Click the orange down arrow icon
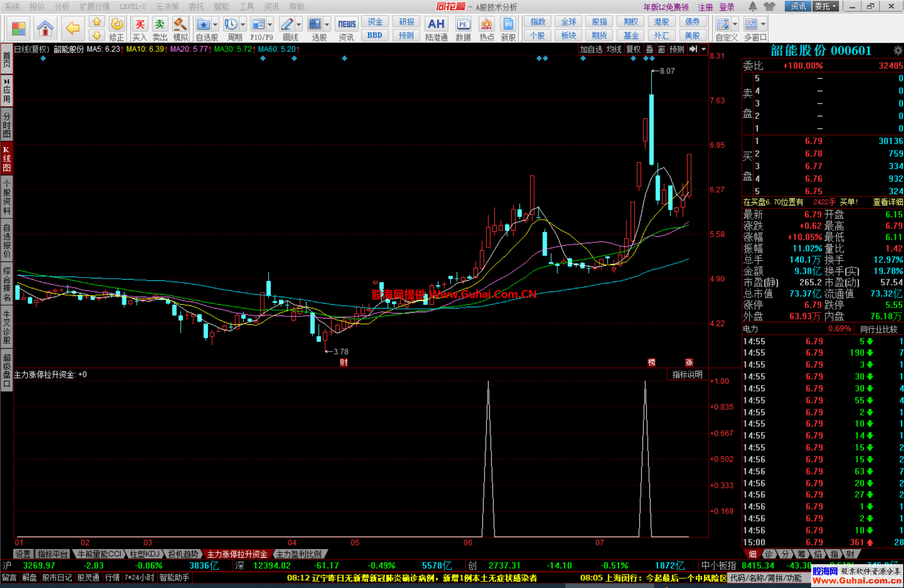The image size is (904, 588). (97, 35)
